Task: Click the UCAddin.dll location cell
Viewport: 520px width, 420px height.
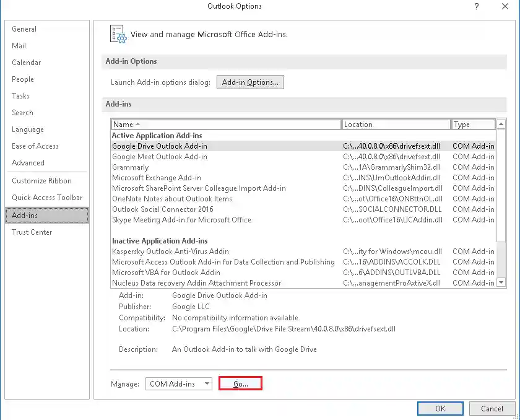Action: 392,220
